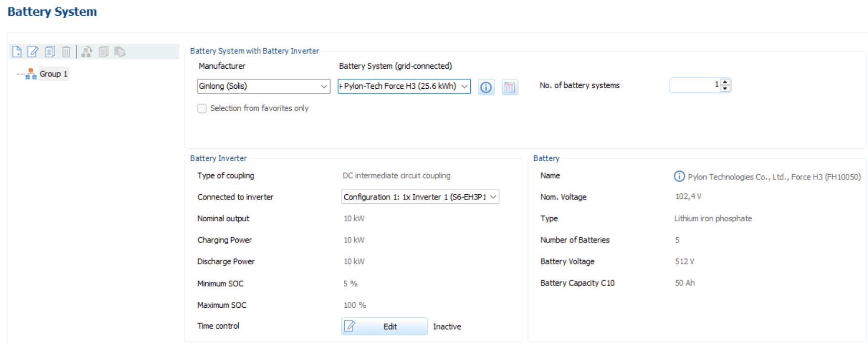The height and width of the screenshot is (344, 868).
Task: Click the new battery group icon
Action: pyautogui.click(x=17, y=52)
